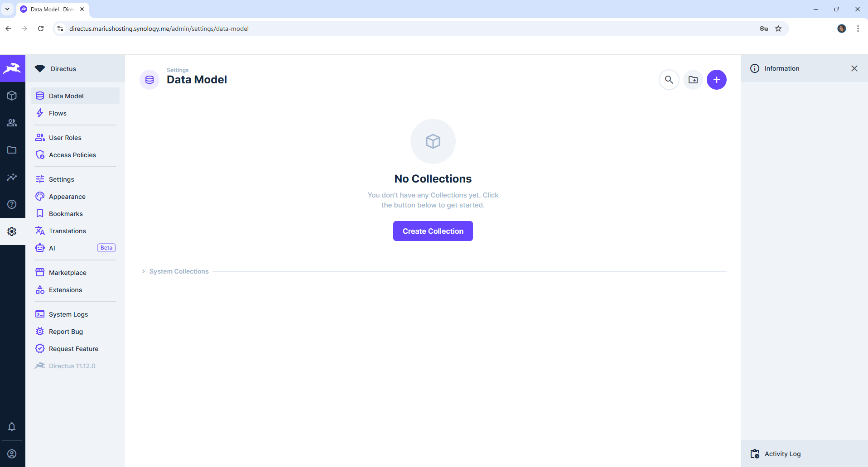The height and width of the screenshot is (467, 868).
Task: Open the Help documentation question icon
Action: click(x=12, y=204)
